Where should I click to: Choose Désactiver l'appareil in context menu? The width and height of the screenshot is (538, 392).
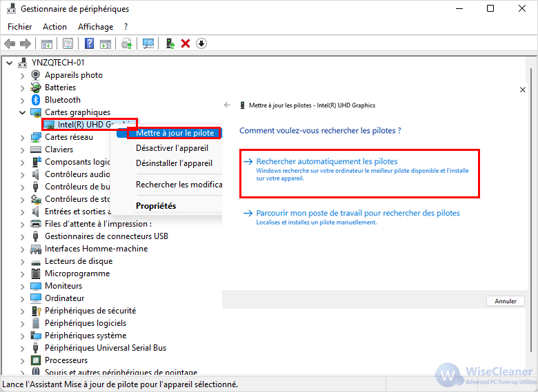[172, 148]
